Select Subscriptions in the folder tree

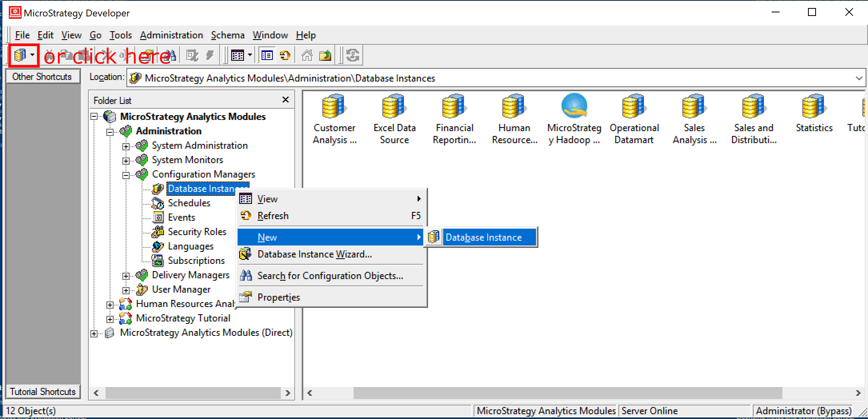pyautogui.click(x=196, y=261)
